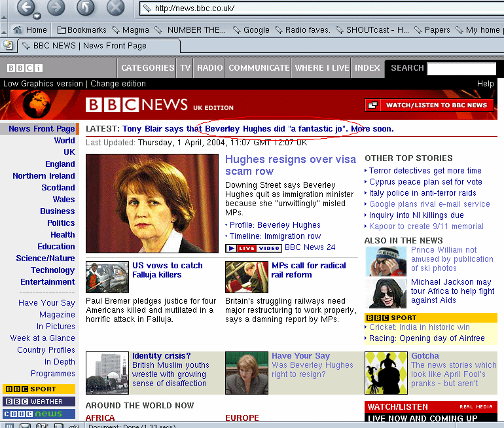Open the BBC Sport sidebar logo
The width and height of the screenshot is (504, 428).
click(39, 389)
